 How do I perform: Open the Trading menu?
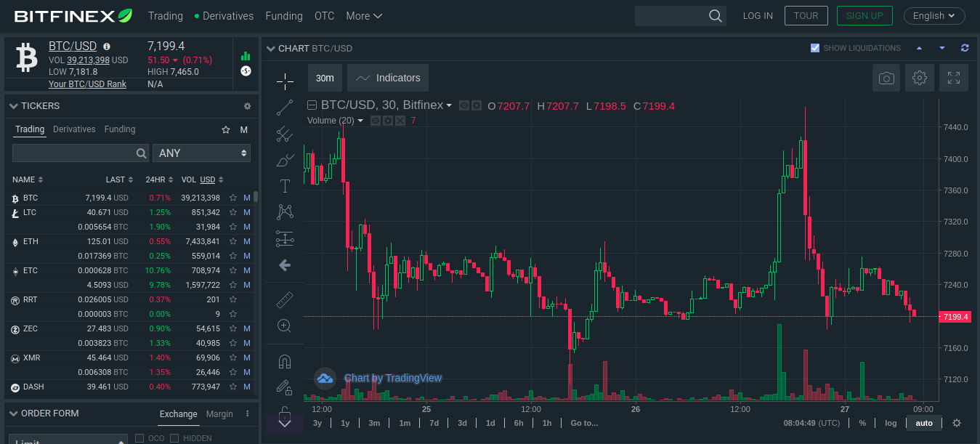pos(166,16)
